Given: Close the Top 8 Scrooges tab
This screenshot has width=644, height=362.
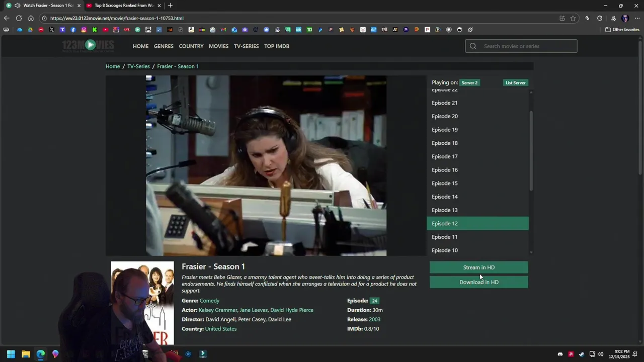Looking at the screenshot, I should click(159, 6).
